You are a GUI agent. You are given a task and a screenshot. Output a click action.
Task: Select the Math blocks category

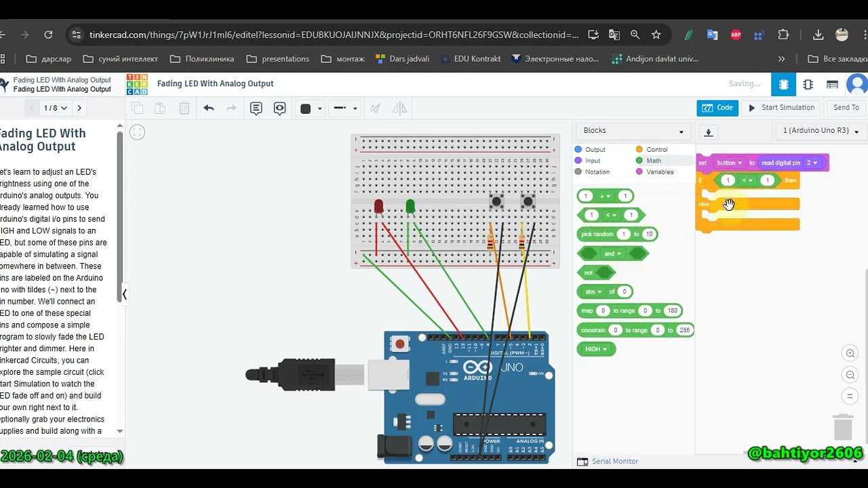pyautogui.click(x=648, y=161)
